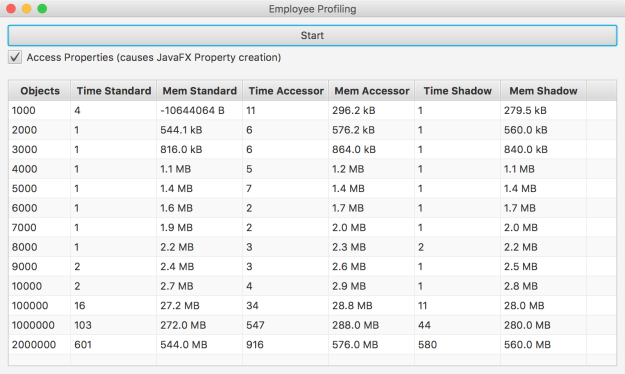This screenshot has width=625, height=374.
Task: Click Time Standard value 16
Action: click(x=114, y=306)
